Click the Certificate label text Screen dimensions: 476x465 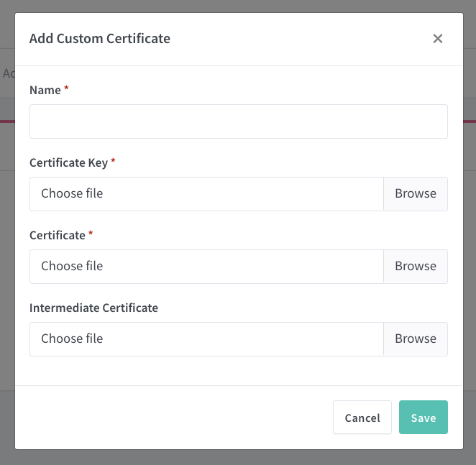(57, 235)
